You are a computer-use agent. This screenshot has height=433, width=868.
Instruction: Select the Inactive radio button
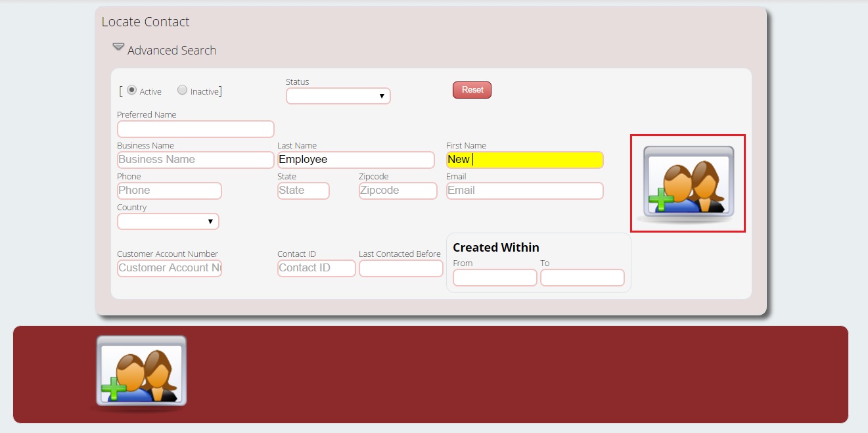click(x=183, y=90)
